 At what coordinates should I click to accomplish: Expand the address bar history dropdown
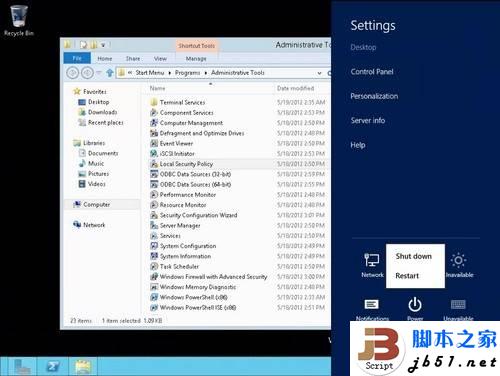(319, 73)
